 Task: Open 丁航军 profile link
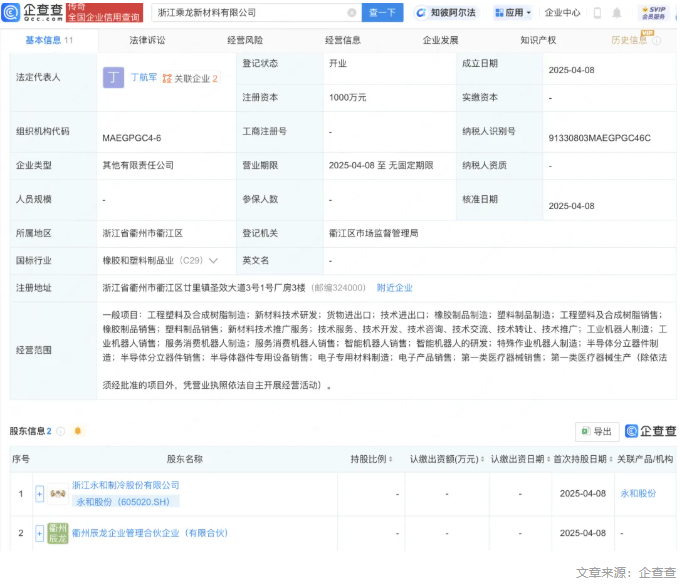(144, 77)
